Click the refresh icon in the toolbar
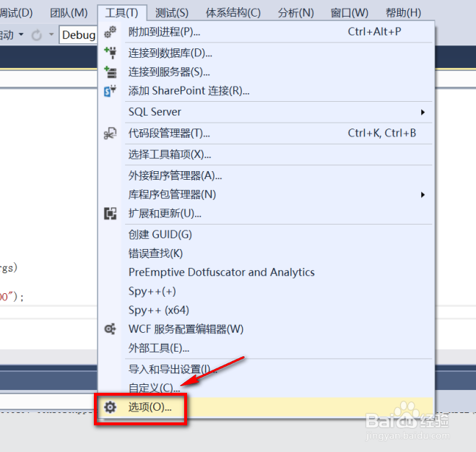The height and width of the screenshot is (452, 476). [x=36, y=35]
